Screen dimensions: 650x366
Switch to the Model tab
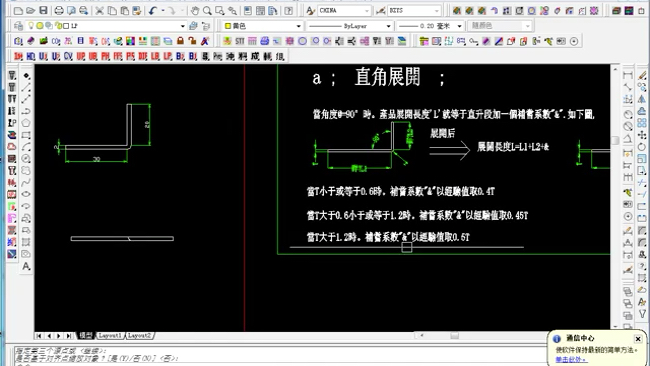point(86,335)
